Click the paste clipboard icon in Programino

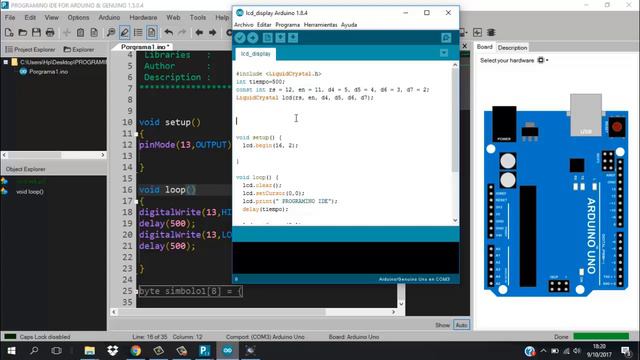pyautogui.click(x=80, y=32)
